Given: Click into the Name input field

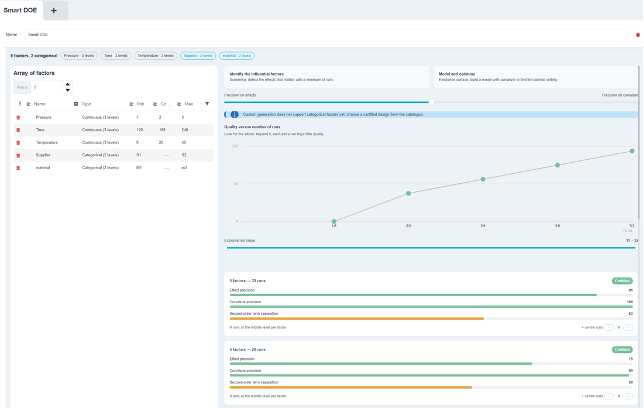Looking at the screenshot, I should 326,35.
